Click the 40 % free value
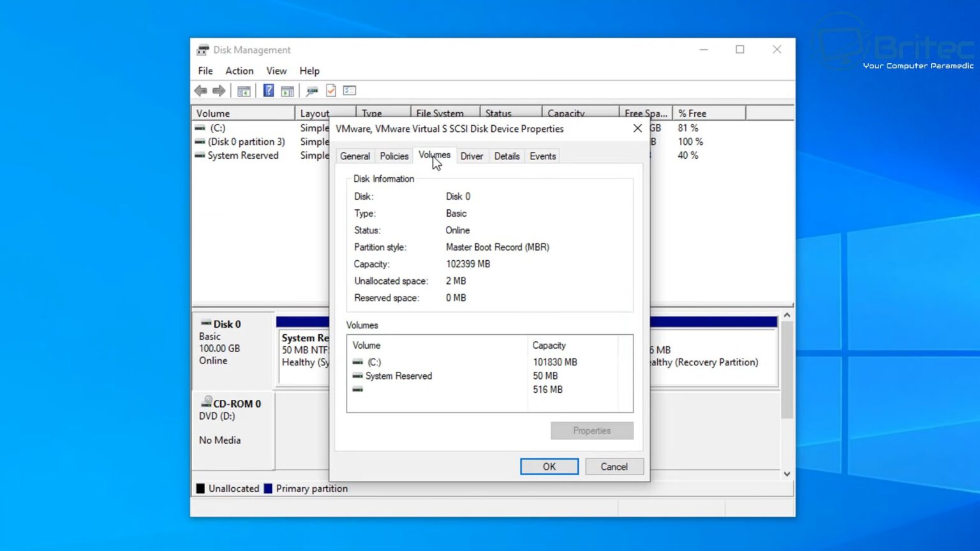Viewport: 980px width, 551px height. point(688,155)
